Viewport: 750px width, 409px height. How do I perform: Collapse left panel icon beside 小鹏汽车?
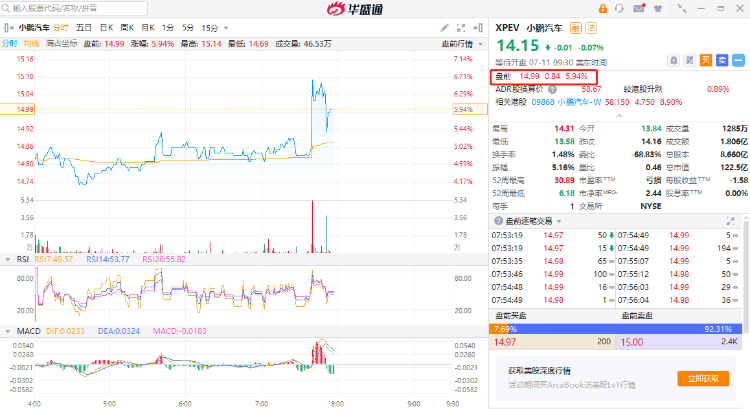[9, 28]
